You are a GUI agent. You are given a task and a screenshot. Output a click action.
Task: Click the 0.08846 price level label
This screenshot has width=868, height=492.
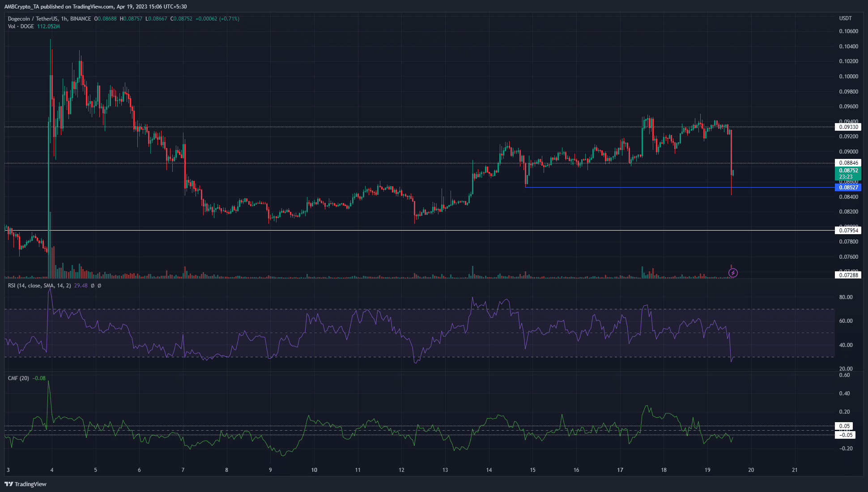pyautogui.click(x=848, y=163)
